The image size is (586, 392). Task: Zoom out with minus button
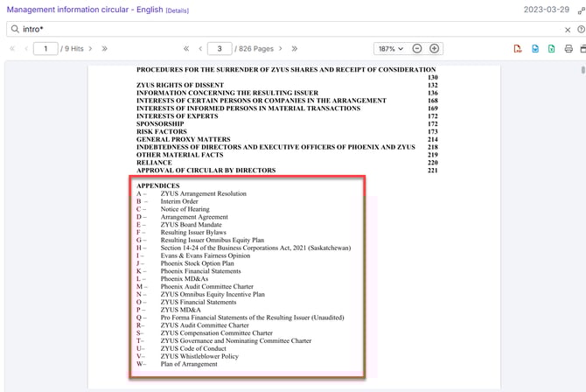[417, 49]
